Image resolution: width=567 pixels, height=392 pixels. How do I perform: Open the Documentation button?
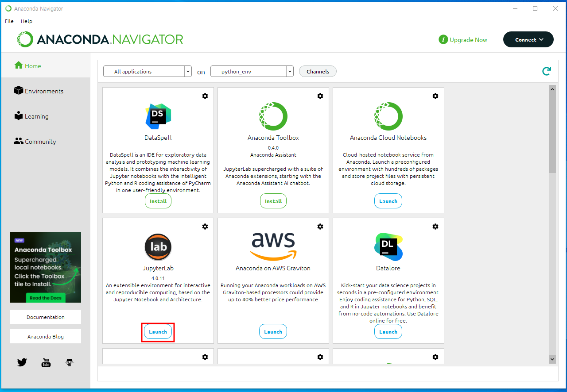tap(46, 317)
